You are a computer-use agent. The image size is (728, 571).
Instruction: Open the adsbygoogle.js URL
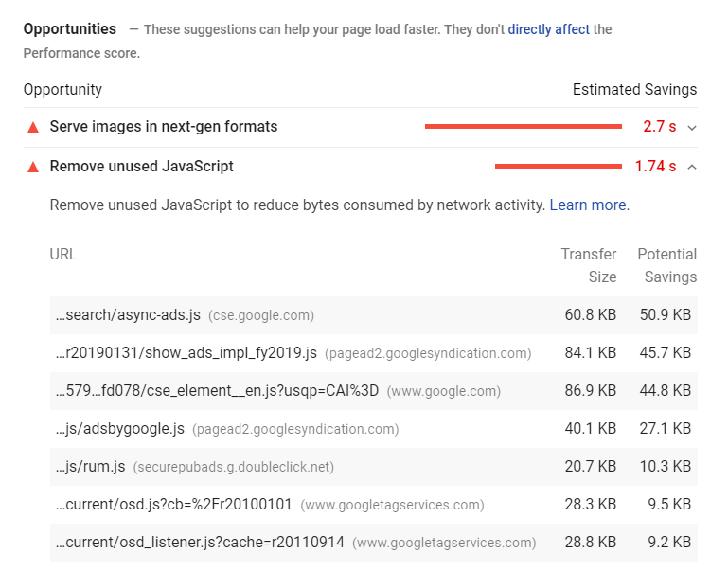120,429
